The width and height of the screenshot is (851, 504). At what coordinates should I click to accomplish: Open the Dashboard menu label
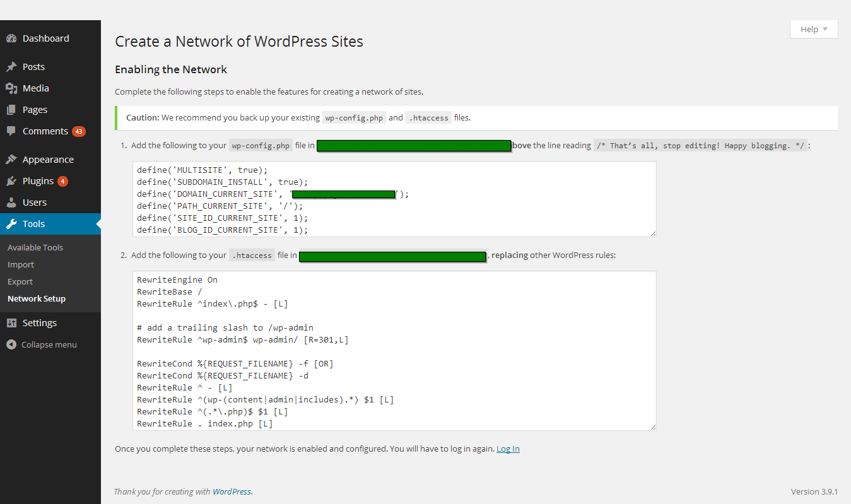tap(46, 38)
